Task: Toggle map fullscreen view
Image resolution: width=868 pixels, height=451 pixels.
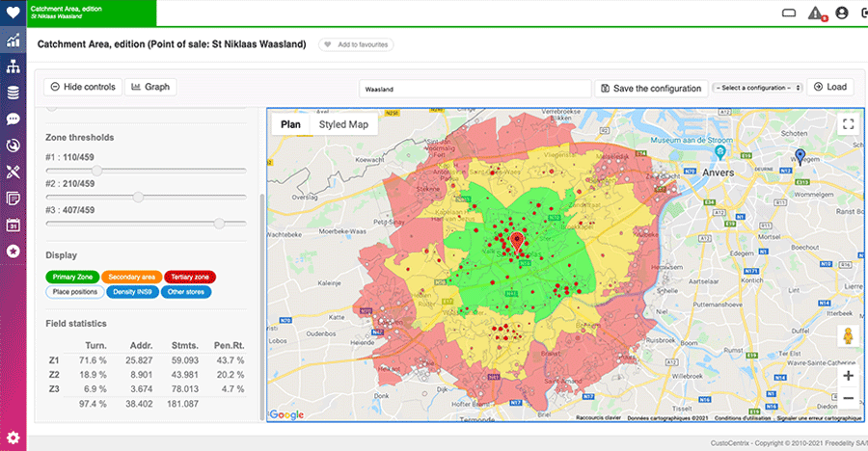Action: point(848,123)
